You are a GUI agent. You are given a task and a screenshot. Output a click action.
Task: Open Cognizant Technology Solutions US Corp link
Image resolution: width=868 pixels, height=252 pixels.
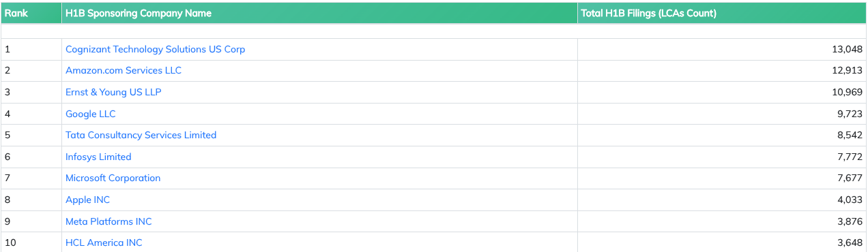pos(155,49)
